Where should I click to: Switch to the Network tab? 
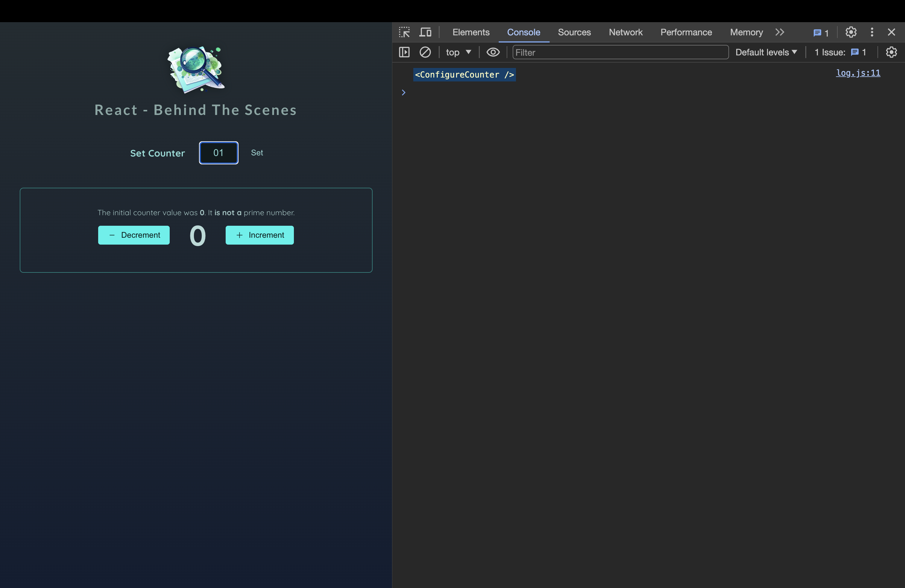point(625,32)
